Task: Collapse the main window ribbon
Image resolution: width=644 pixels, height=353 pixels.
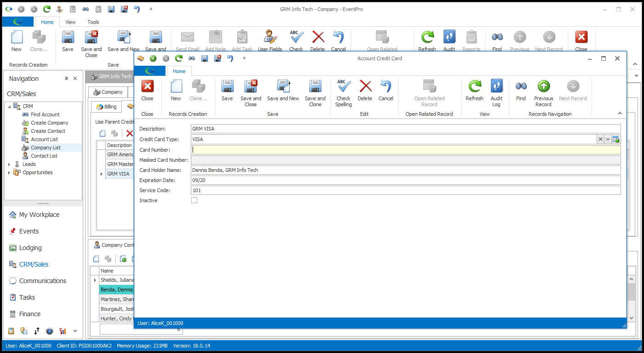Action: 635,64
